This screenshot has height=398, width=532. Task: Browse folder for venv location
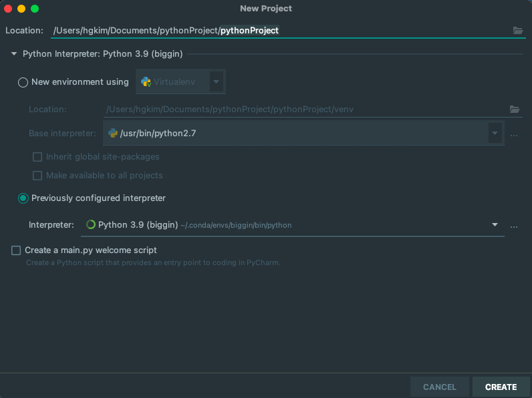click(515, 109)
